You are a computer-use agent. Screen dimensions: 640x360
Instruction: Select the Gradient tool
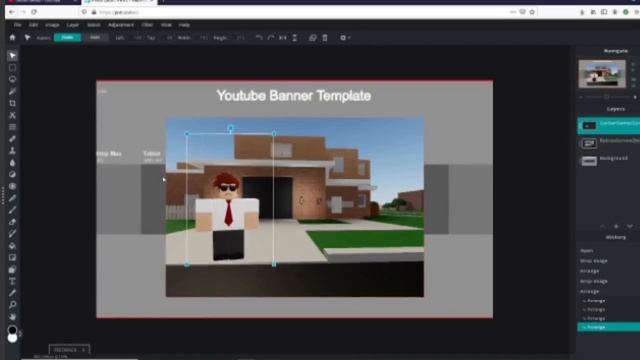coord(12,258)
